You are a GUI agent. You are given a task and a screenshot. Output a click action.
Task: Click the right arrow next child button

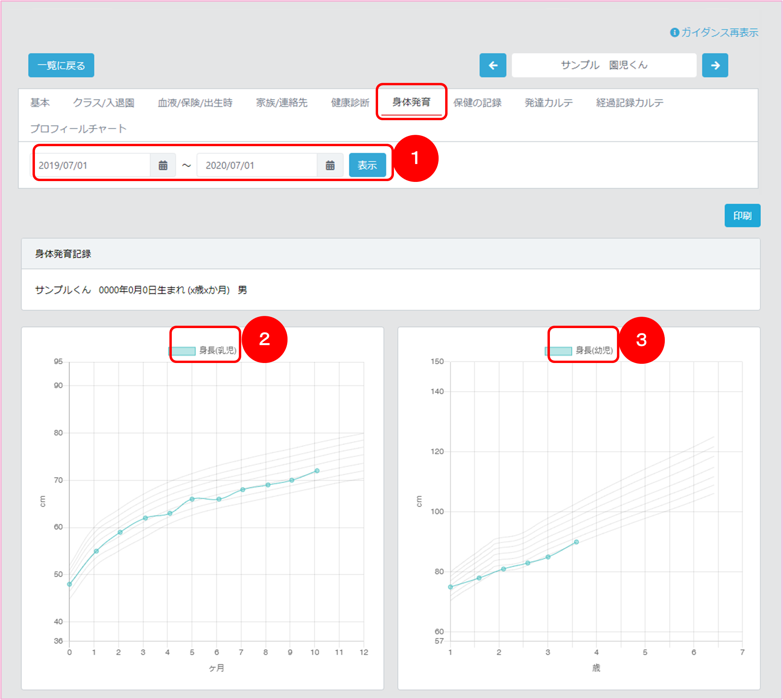tap(715, 65)
